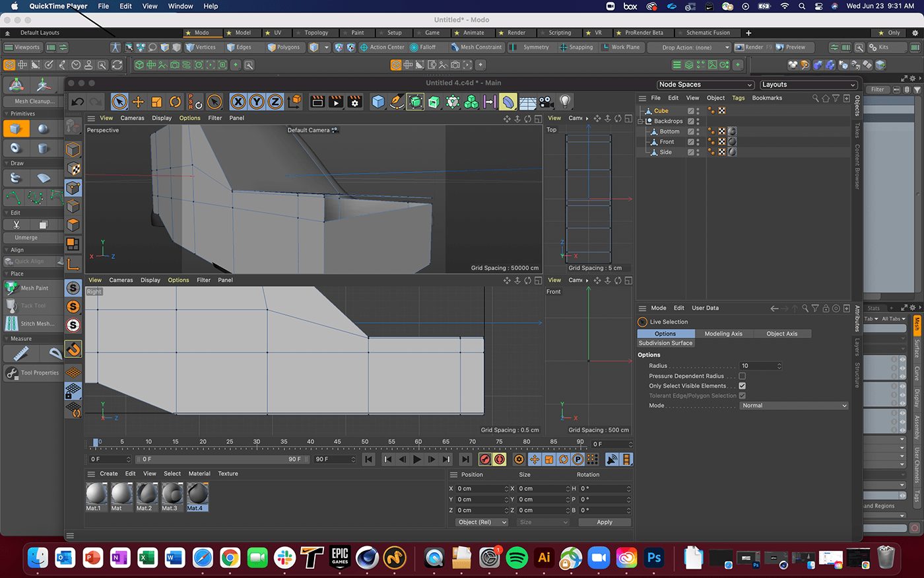
Task: Click the Radius value input field
Action: [x=761, y=366]
